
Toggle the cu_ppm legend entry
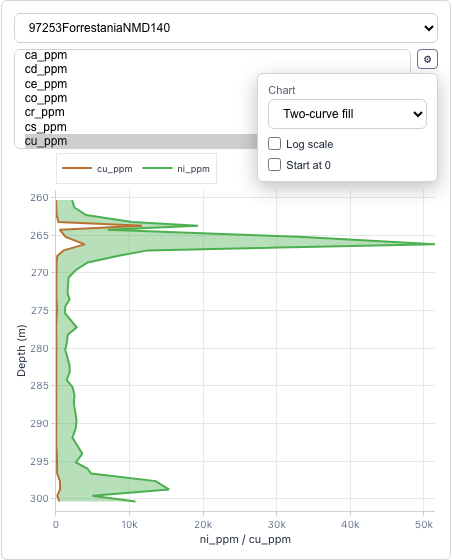point(97,169)
